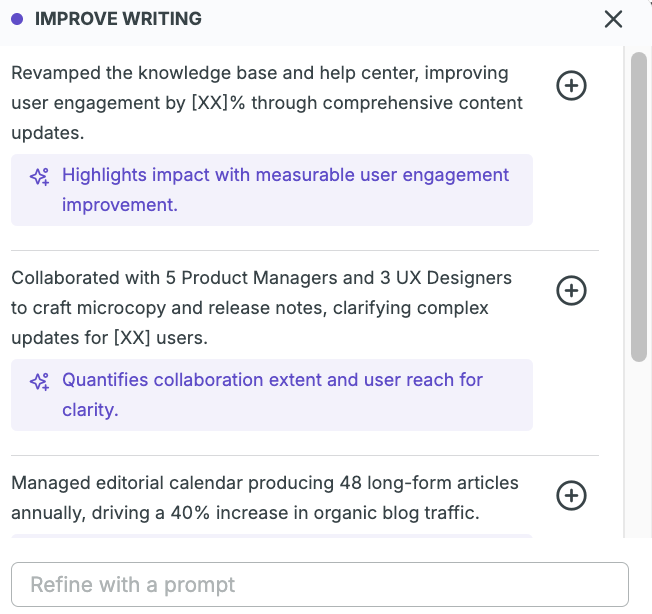Click the purple dot next to IMPROVE WRITING
The image size is (652, 614).
point(17,19)
